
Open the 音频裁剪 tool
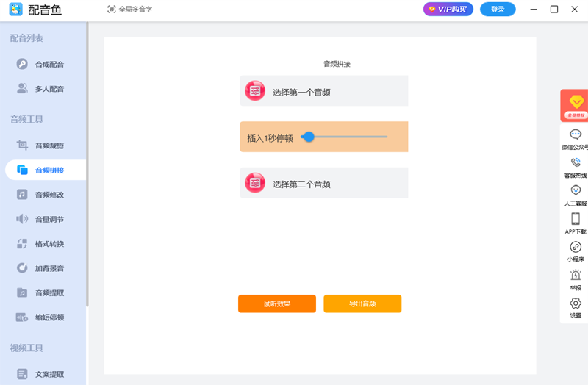tap(49, 145)
